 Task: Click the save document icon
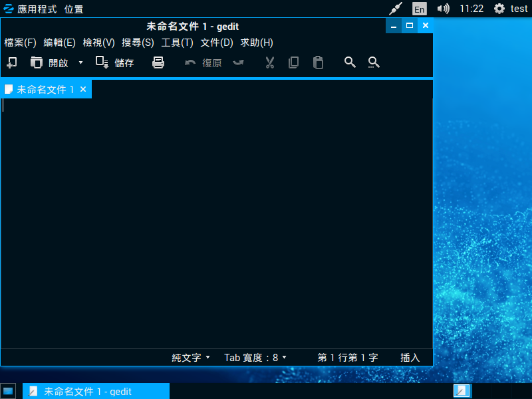[x=102, y=63]
